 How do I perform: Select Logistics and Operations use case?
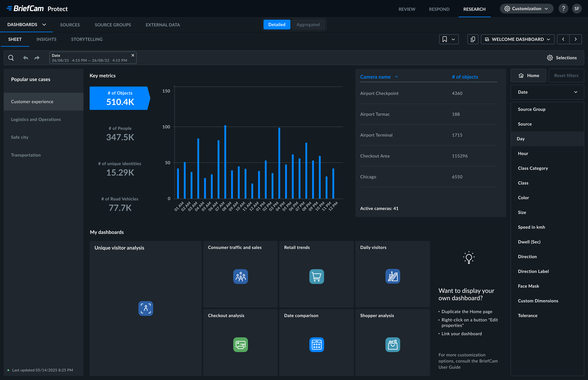[43, 119]
